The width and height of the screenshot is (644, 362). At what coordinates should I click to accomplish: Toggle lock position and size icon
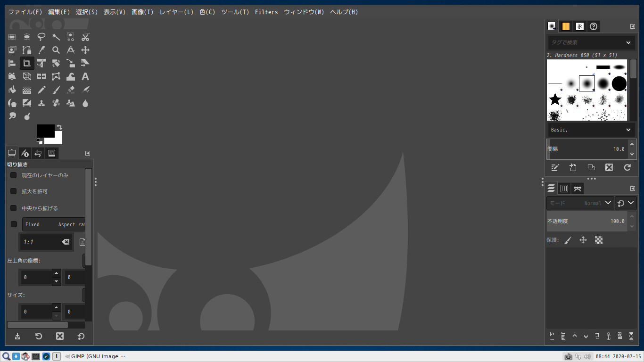[583, 240]
